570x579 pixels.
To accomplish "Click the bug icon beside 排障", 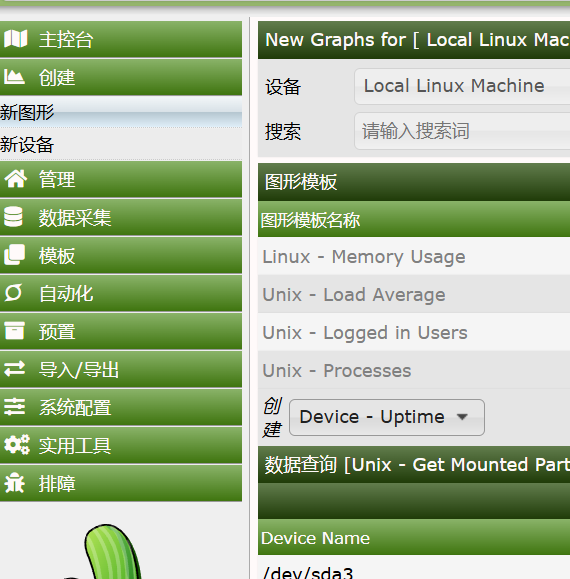I will tap(14, 483).
